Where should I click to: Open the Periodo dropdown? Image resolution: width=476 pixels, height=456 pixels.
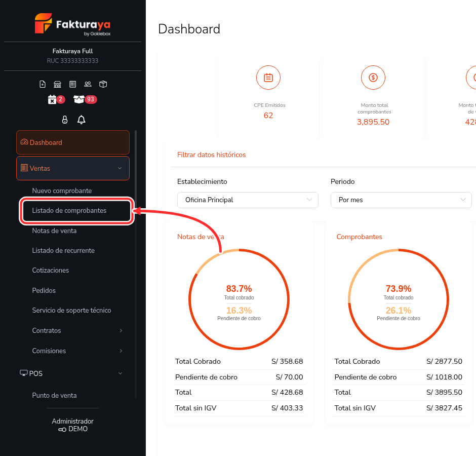(x=401, y=200)
